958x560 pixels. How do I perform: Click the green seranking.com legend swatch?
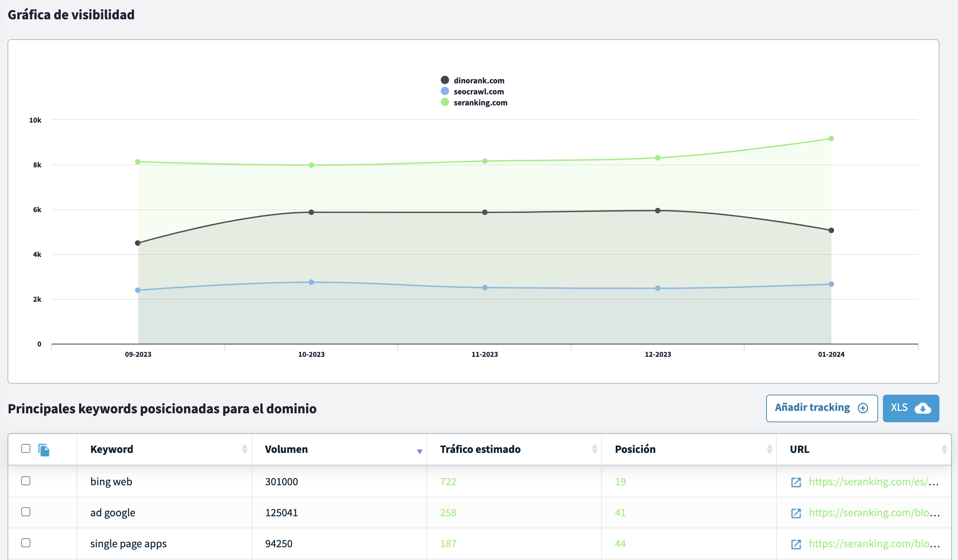click(x=445, y=102)
